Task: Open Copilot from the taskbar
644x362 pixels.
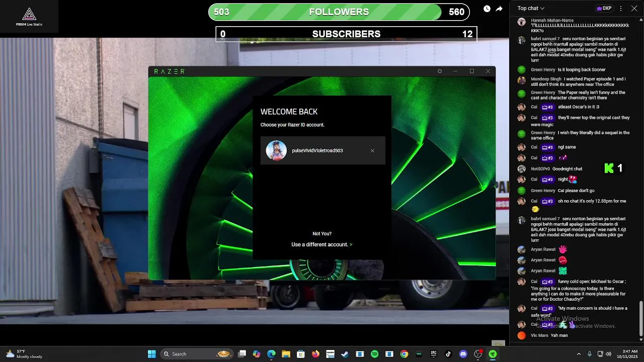Action: (257, 354)
